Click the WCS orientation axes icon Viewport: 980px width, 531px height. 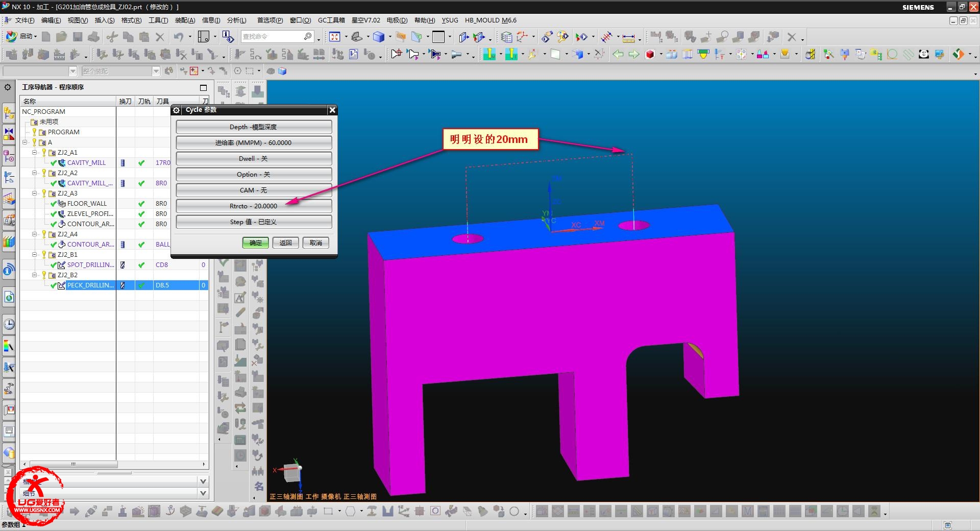[x=523, y=37]
